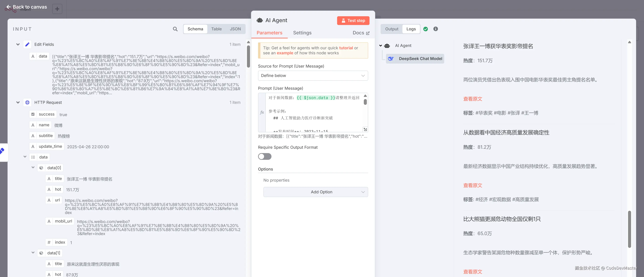Click the info icon next to Logs
Image resolution: width=644 pixels, height=277 pixels.
pyautogui.click(x=435, y=29)
